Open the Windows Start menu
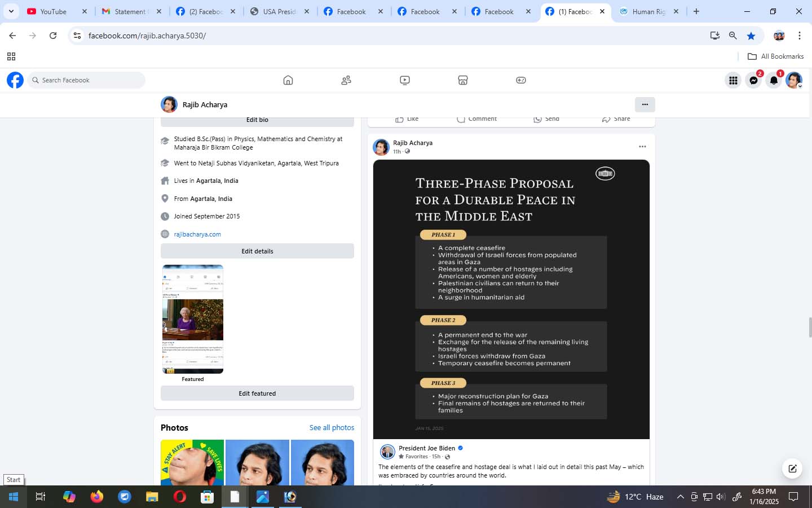 pos(14,497)
